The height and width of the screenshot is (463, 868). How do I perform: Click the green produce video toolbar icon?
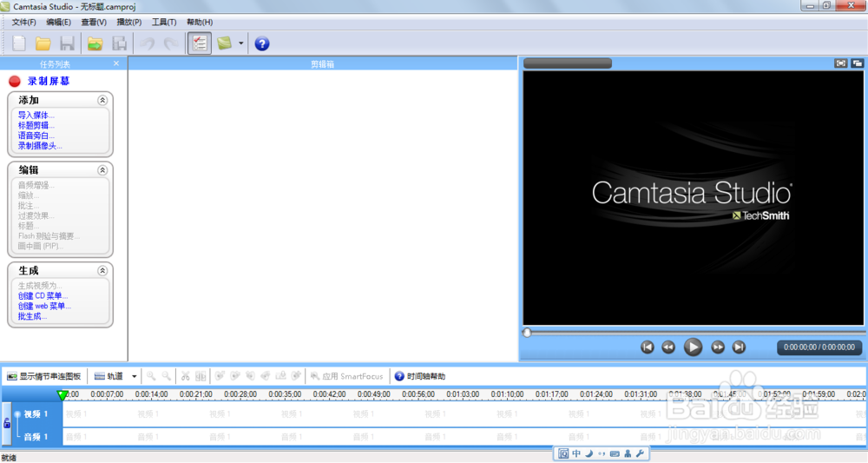(x=224, y=43)
